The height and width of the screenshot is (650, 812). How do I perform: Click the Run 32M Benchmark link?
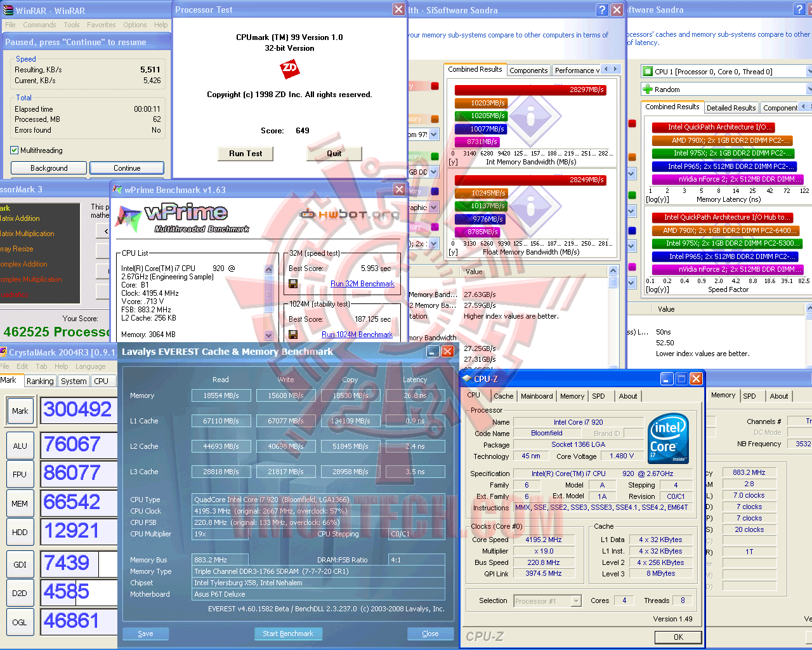click(362, 284)
